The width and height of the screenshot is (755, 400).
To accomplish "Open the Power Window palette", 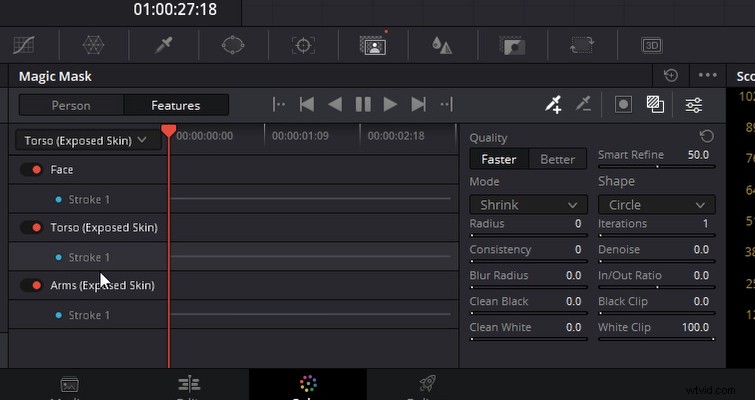I will [x=233, y=45].
